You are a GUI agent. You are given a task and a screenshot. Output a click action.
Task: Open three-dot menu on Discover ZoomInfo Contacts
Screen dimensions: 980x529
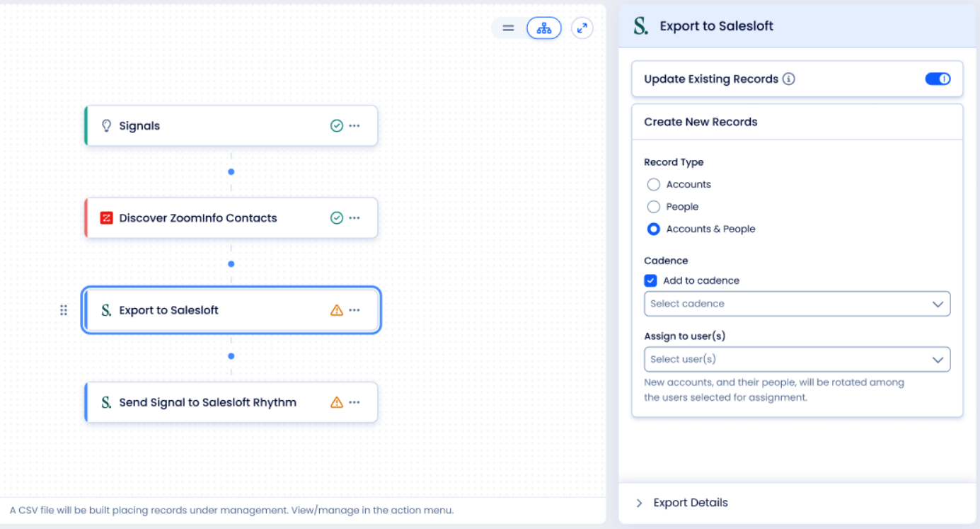pyautogui.click(x=354, y=218)
